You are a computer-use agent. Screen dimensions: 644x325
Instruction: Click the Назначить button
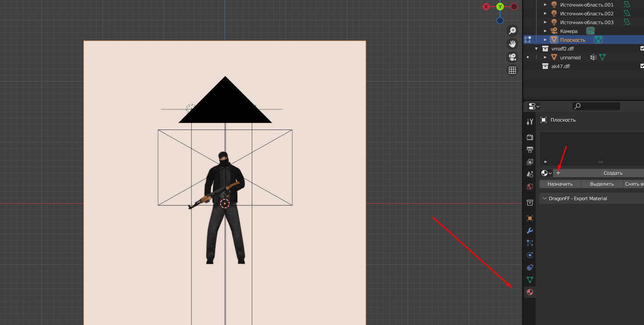click(x=560, y=184)
